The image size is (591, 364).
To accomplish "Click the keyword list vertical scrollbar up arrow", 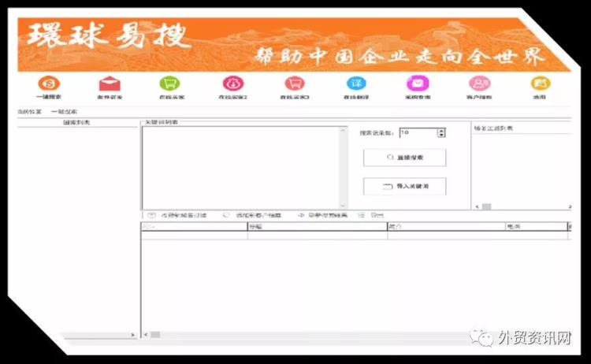I will (x=343, y=130).
